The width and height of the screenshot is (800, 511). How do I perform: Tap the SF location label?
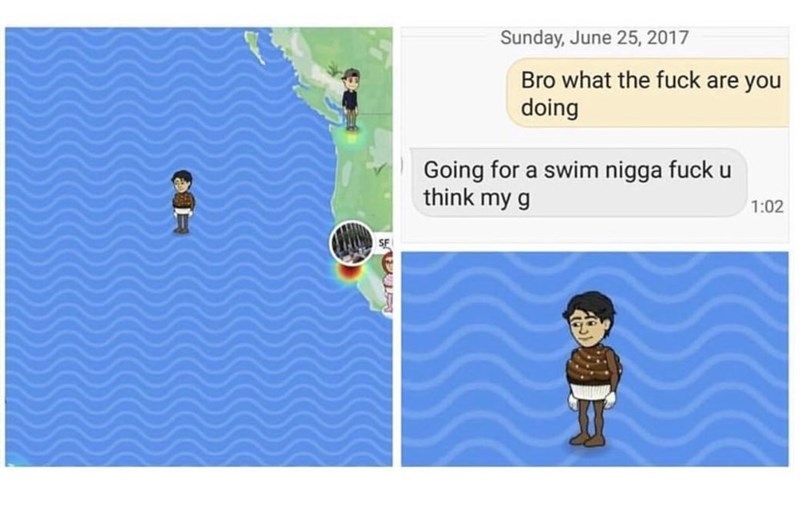[385, 242]
